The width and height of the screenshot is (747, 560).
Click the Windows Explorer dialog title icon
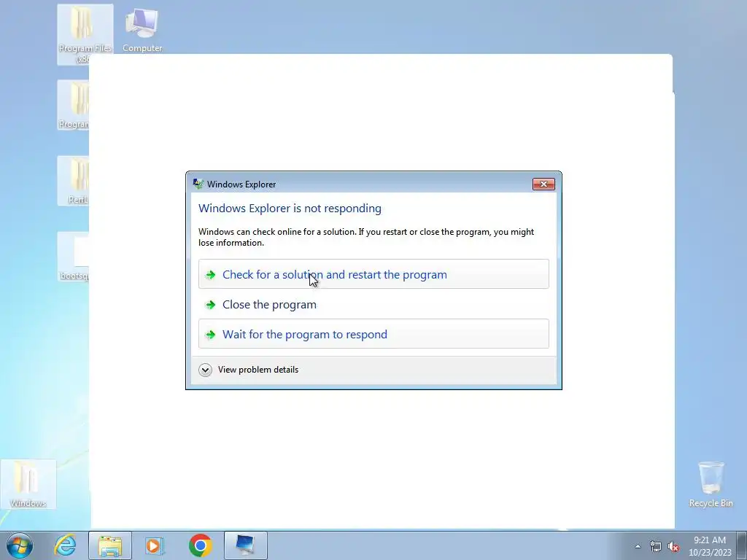click(x=198, y=184)
